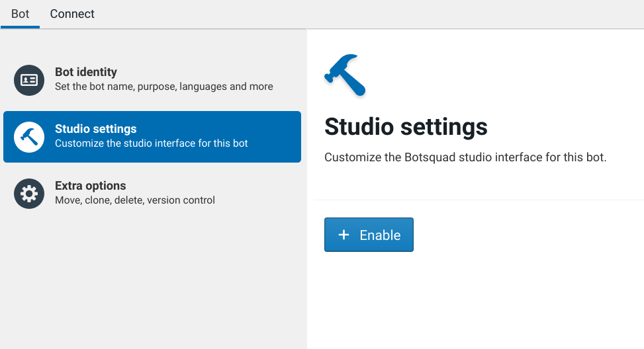This screenshot has width=644, height=349.
Task: Click the plus icon on the Enable button
Action: pyautogui.click(x=344, y=235)
